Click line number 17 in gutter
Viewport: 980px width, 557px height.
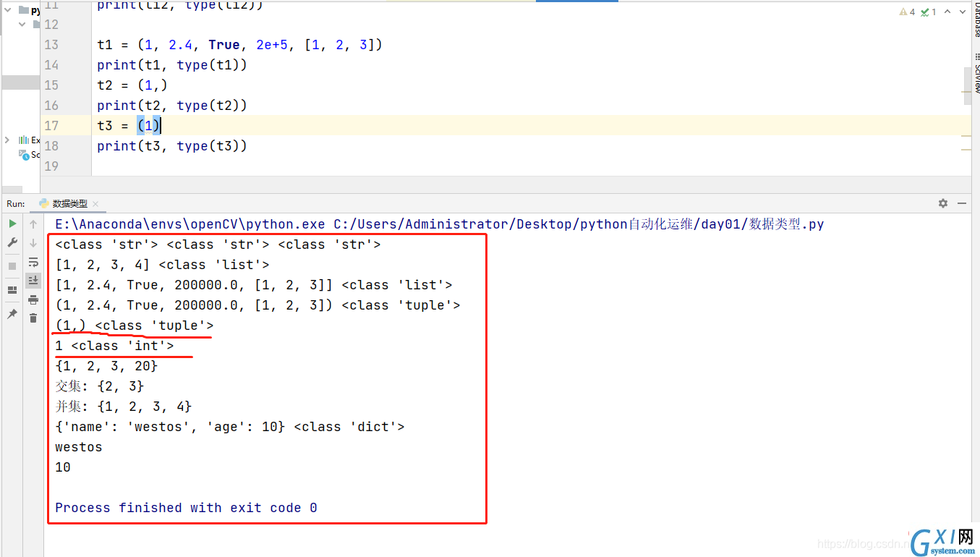tap(51, 126)
